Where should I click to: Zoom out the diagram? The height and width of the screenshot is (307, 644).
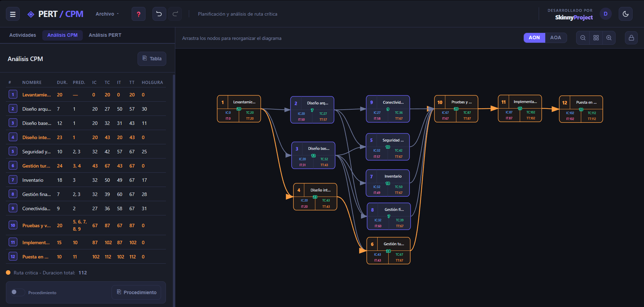(x=583, y=38)
